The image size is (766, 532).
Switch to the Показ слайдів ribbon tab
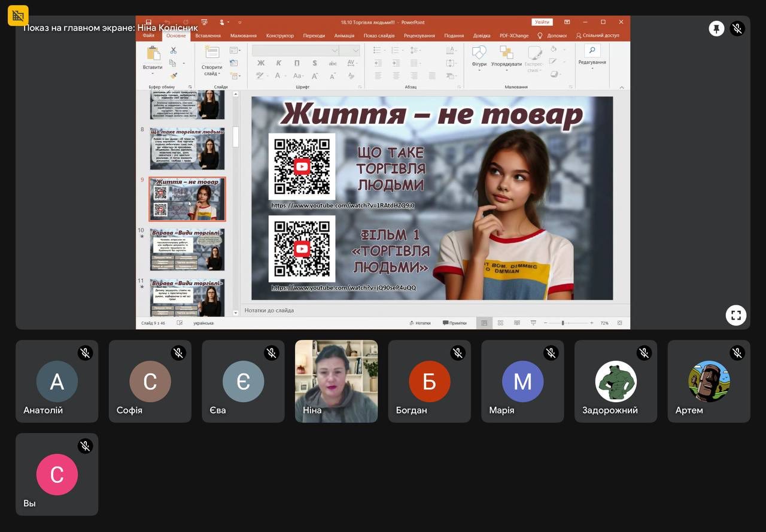[x=379, y=35]
